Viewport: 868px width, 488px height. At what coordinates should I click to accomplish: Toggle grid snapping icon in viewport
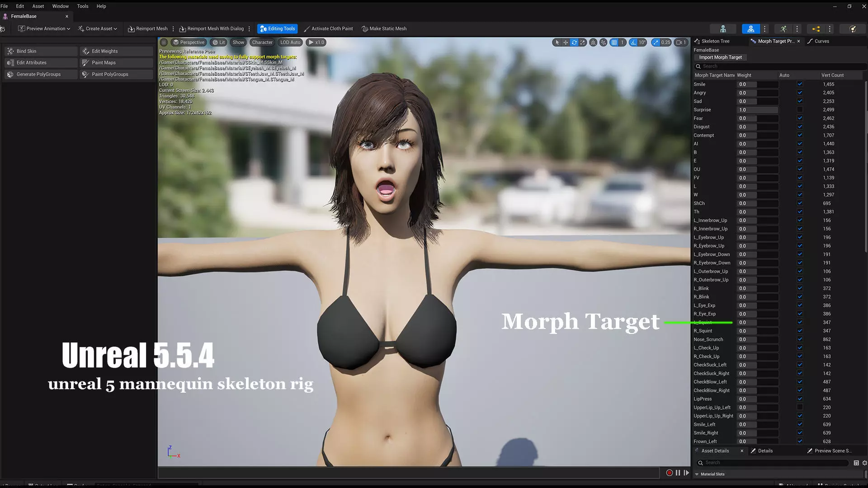(x=614, y=42)
